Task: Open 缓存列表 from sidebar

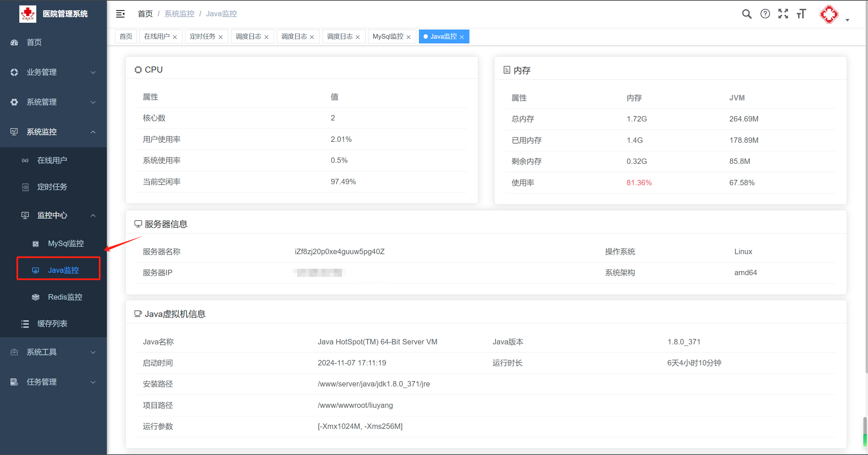Action: pos(52,324)
